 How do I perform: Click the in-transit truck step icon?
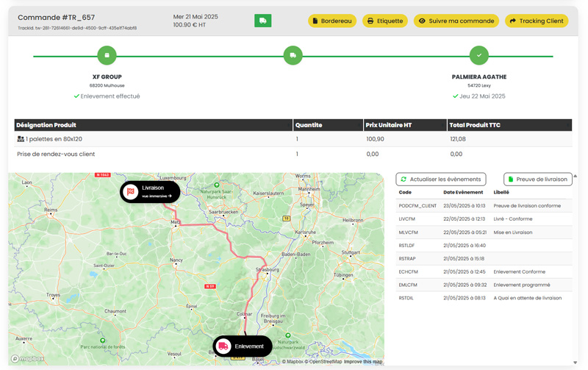point(293,56)
